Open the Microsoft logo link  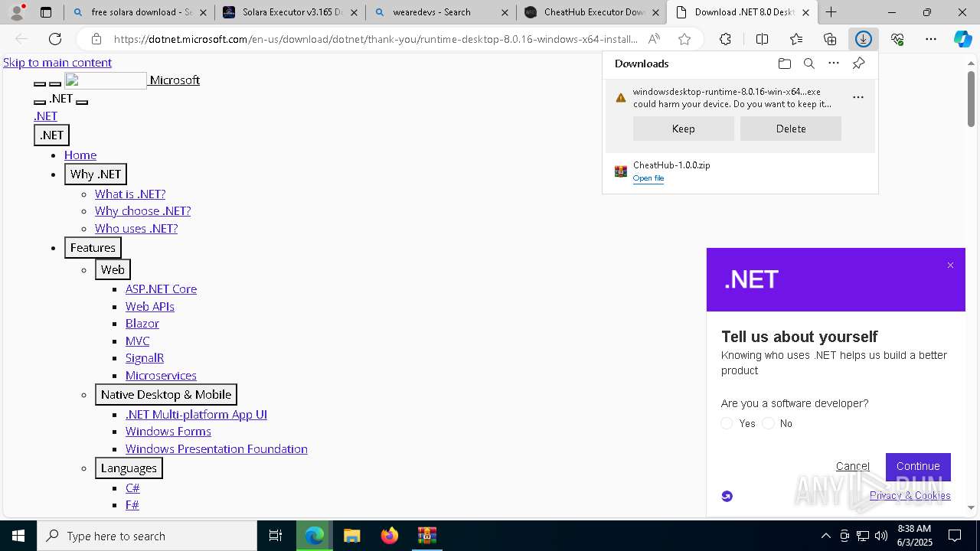point(132,80)
